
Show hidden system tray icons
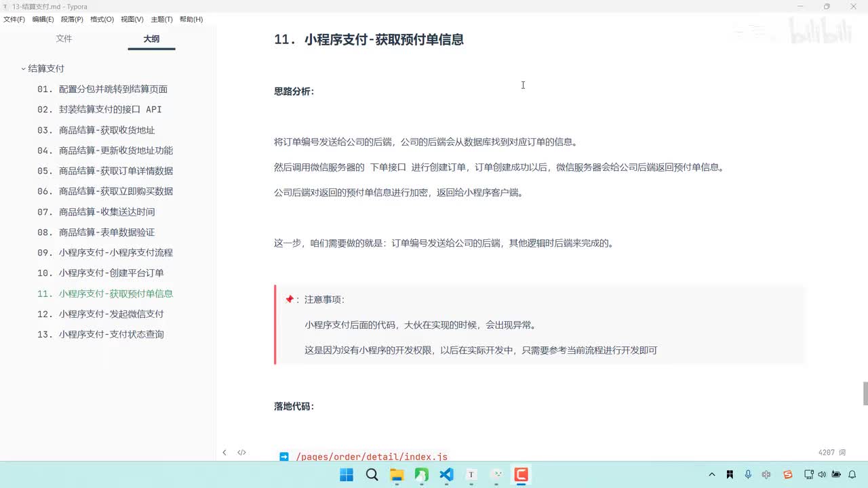click(711, 474)
